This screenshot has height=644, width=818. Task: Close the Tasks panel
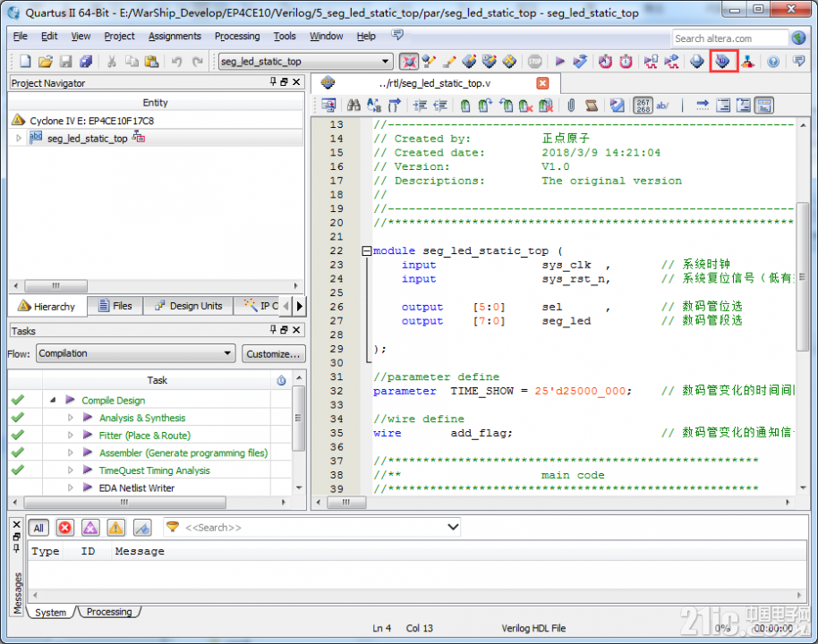point(296,329)
